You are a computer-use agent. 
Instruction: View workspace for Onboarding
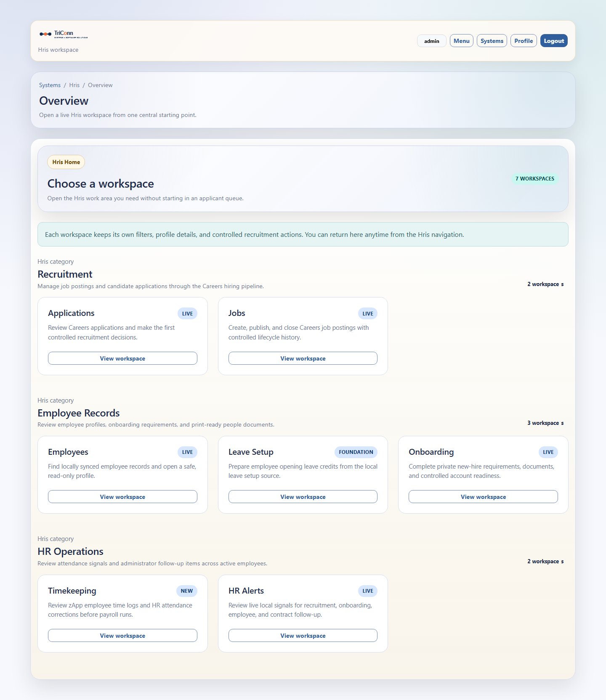tap(483, 497)
